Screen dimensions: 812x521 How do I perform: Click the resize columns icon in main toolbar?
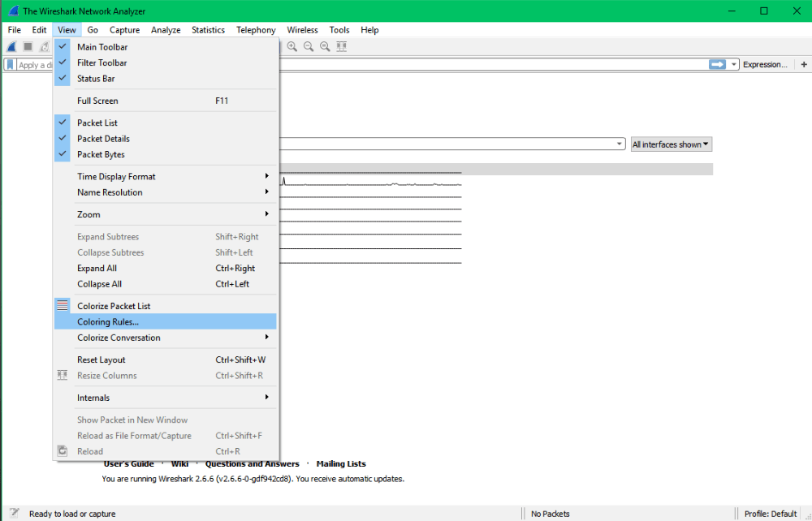pyautogui.click(x=342, y=46)
